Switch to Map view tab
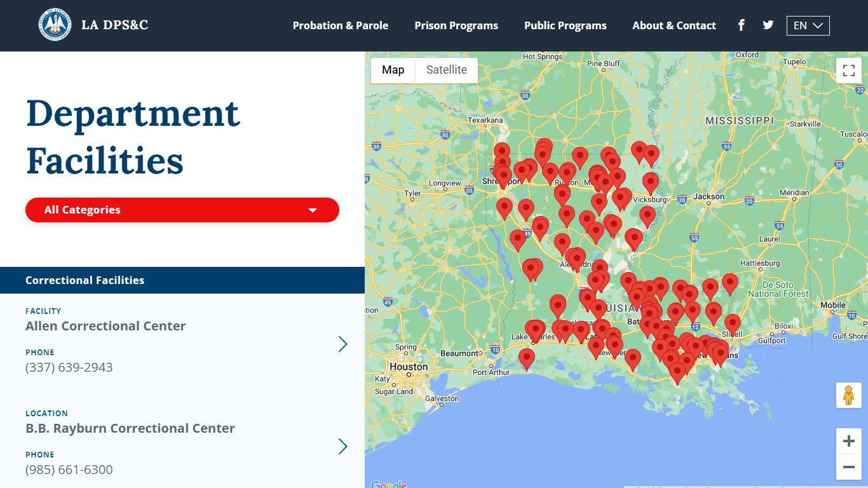 point(393,70)
